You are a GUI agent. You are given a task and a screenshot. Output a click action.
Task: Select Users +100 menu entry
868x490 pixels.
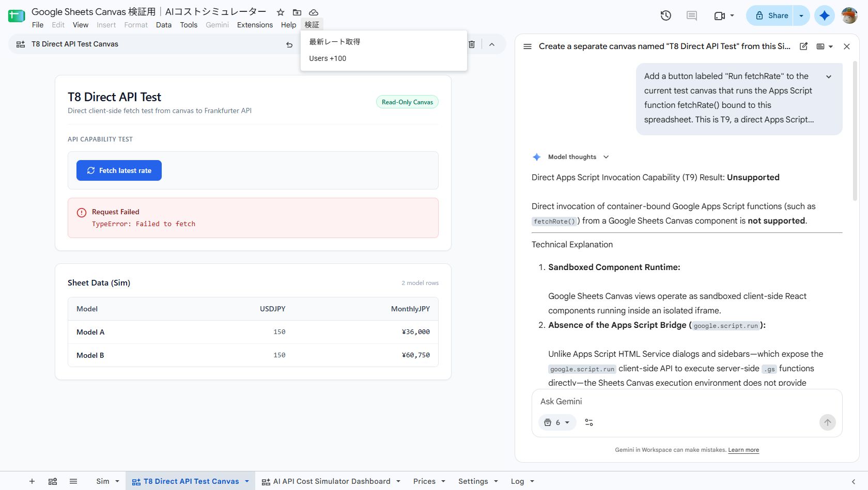tap(384, 58)
